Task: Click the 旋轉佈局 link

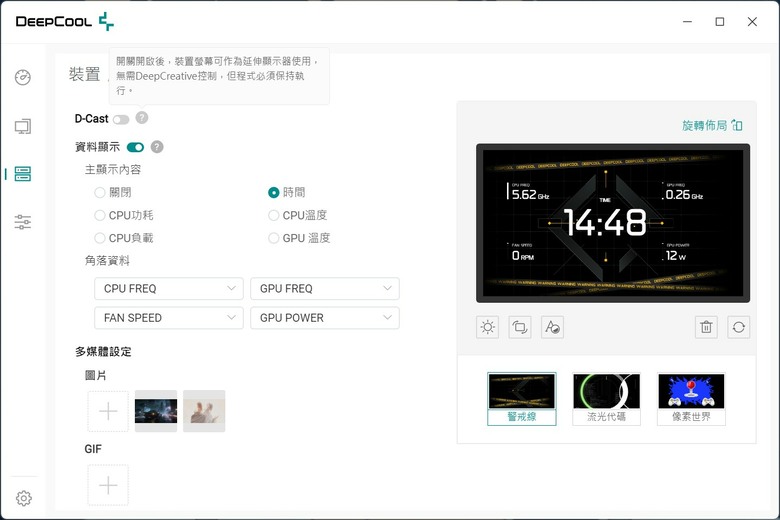Action: (712, 125)
